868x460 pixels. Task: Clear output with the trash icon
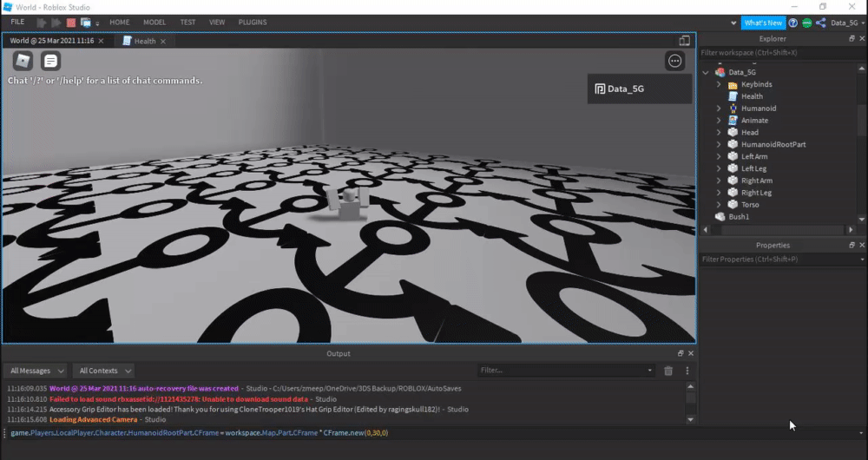[668, 371]
